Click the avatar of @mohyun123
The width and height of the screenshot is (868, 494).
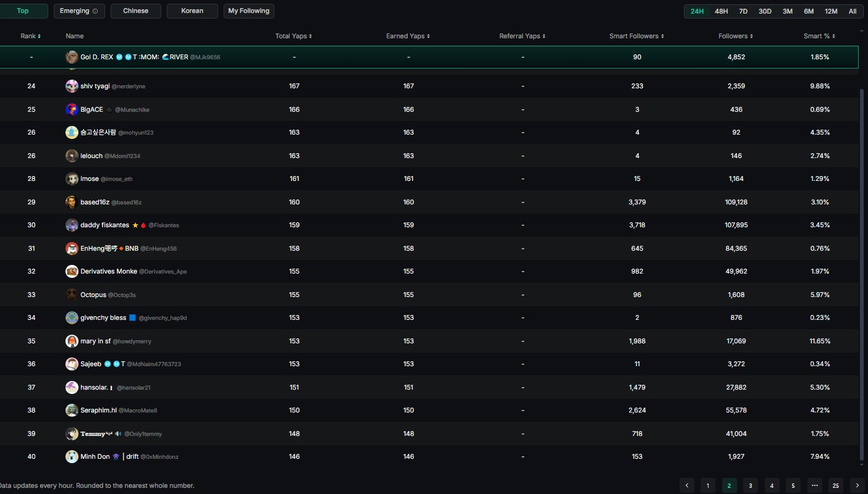point(72,132)
